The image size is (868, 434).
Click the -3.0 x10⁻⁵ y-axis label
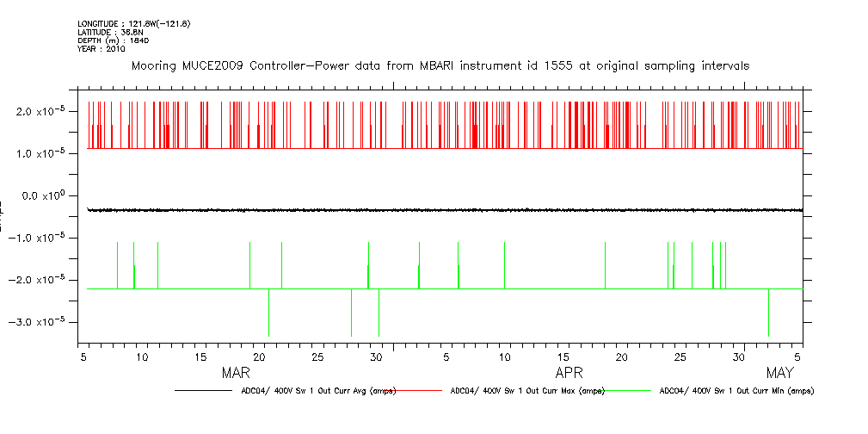(x=45, y=322)
